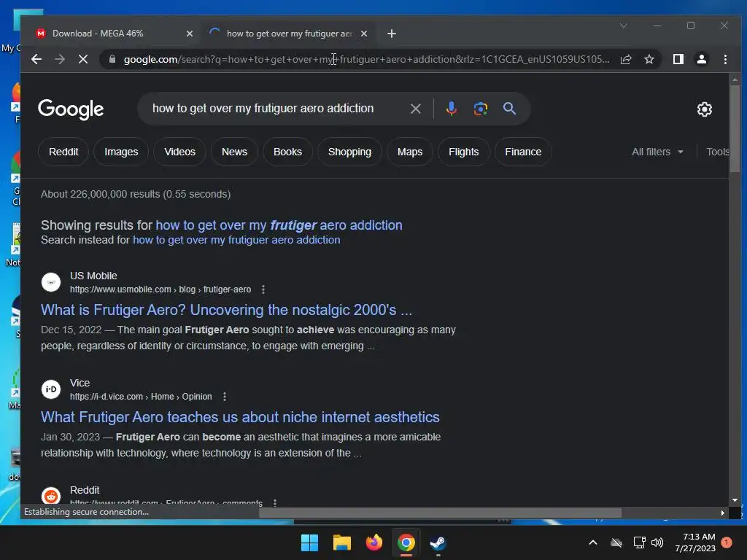Viewport: 747px width, 560px height.
Task: Click the About 226,000,000 results text
Action: click(x=136, y=194)
